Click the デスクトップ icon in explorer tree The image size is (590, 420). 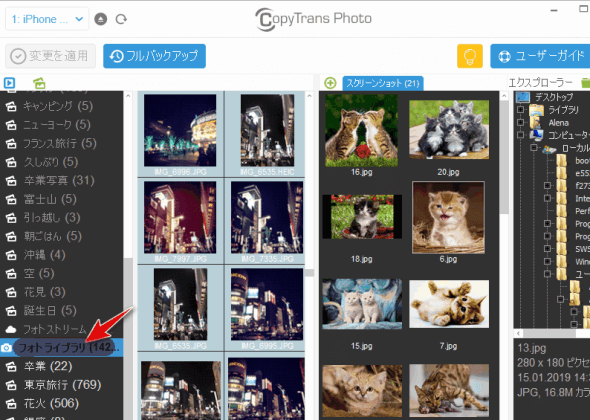coord(523,97)
